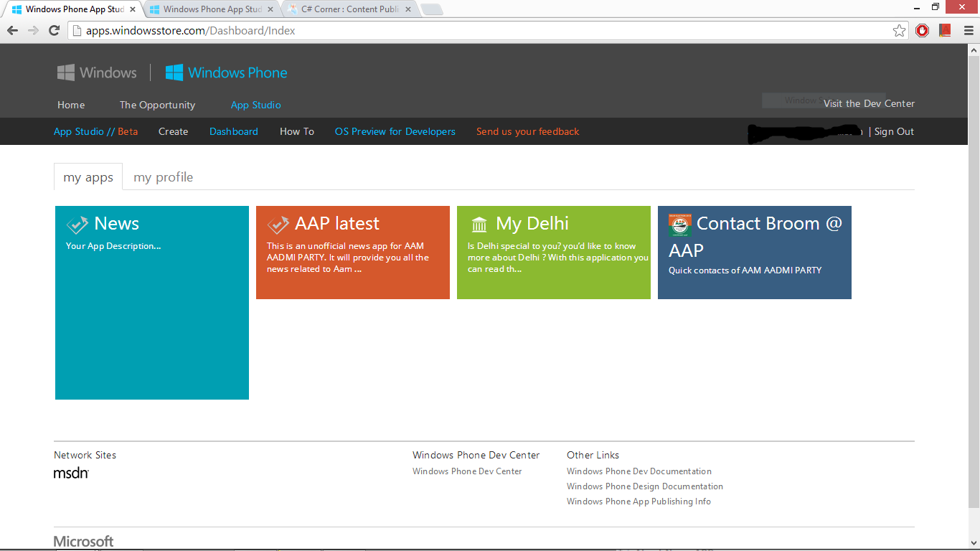The width and height of the screenshot is (980, 551).
Task: Go to Home in the top navigation
Action: 71,105
